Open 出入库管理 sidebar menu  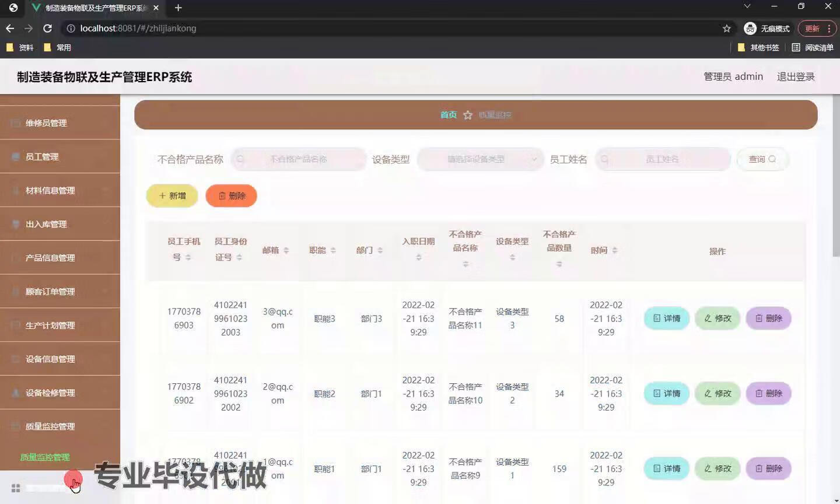pos(60,225)
